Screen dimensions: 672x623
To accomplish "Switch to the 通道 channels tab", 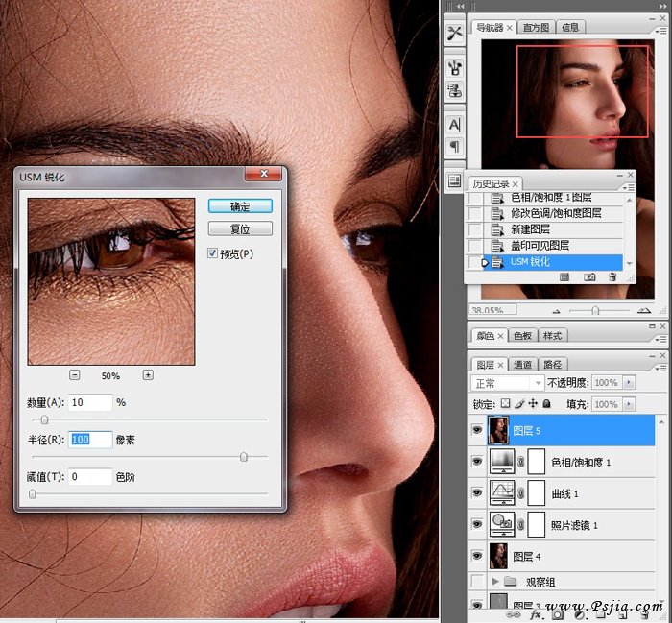I will click(x=522, y=365).
